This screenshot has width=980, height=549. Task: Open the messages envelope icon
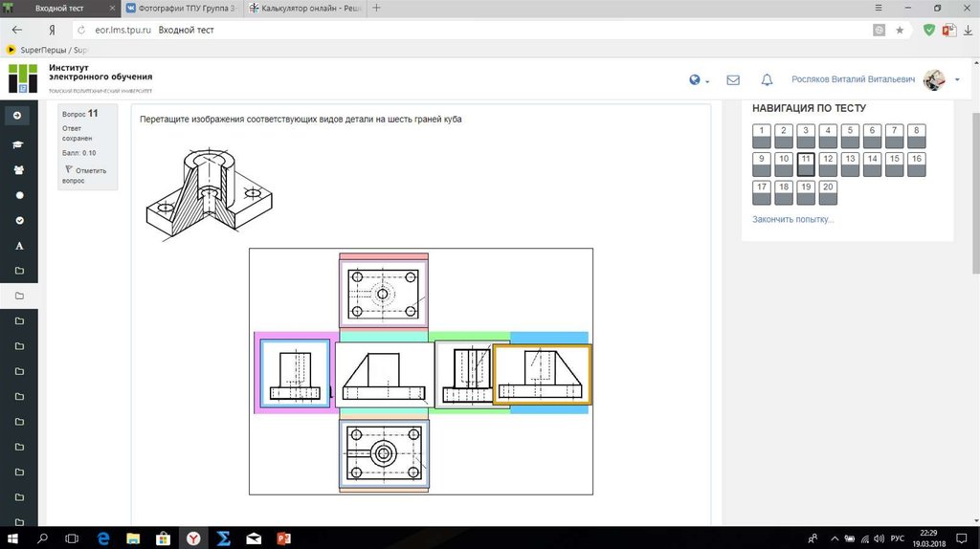(x=733, y=80)
